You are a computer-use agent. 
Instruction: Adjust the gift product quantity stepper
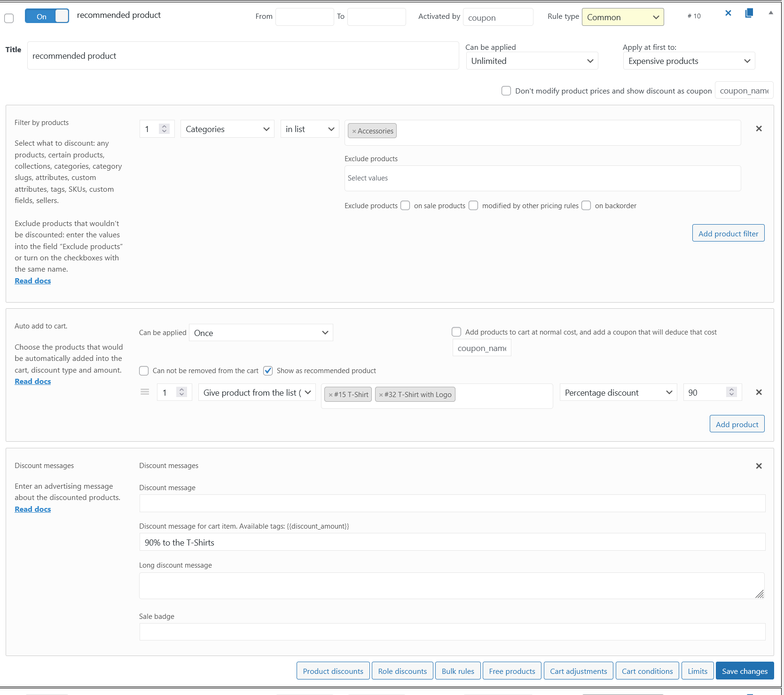pos(182,392)
